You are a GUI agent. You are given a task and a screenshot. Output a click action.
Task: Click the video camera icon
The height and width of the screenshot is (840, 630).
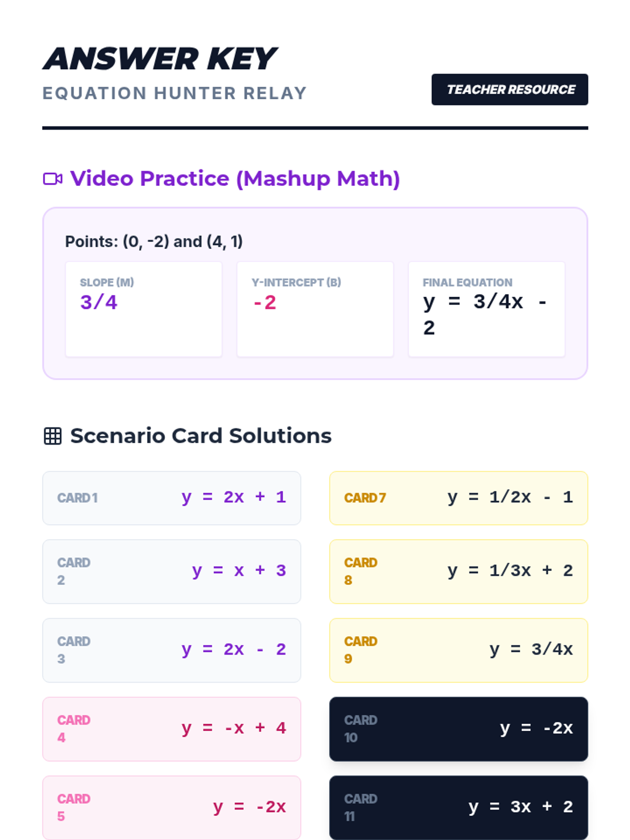52,179
